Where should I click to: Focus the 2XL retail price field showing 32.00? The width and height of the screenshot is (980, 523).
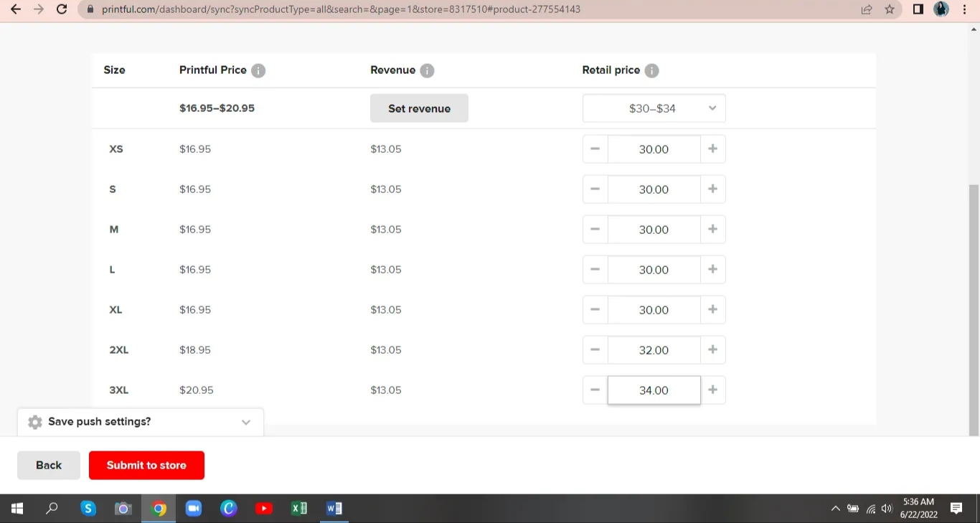[654, 350]
